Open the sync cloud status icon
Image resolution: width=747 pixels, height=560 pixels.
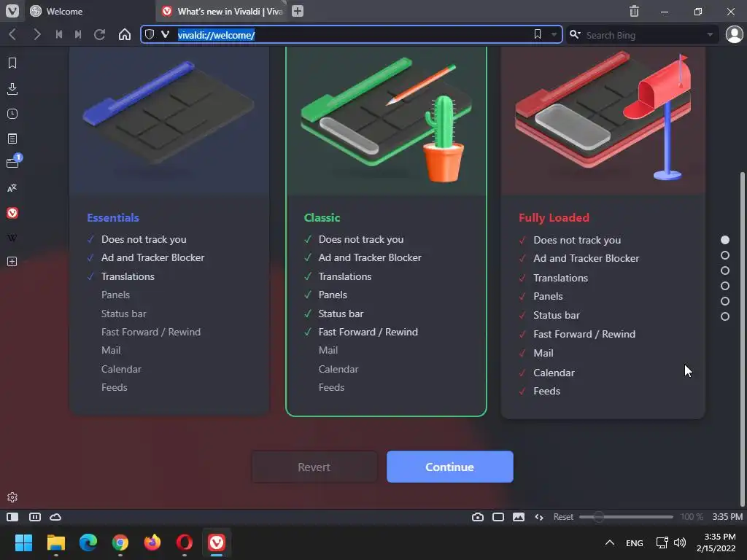coord(55,517)
